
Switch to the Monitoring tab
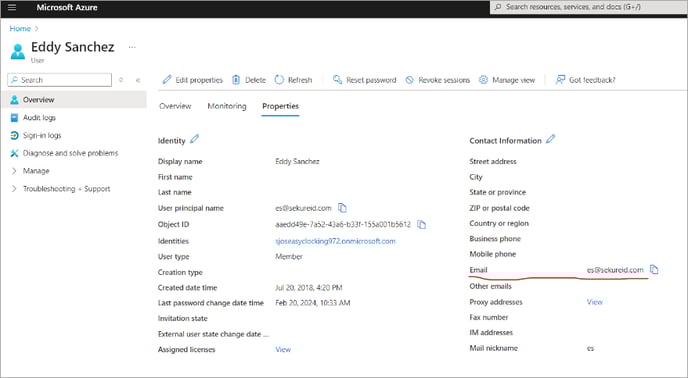tap(227, 106)
